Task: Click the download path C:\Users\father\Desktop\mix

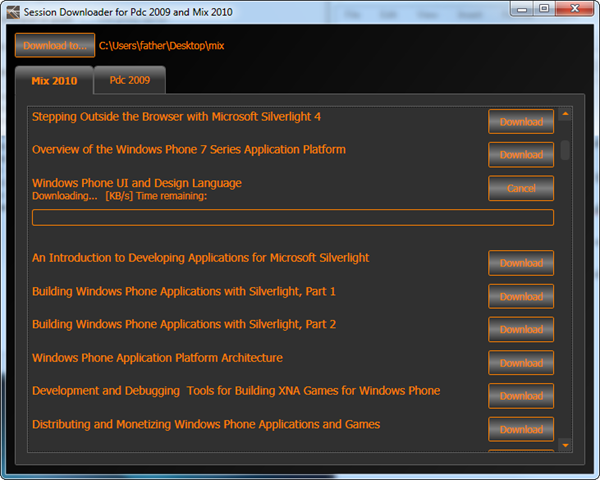Action: click(x=161, y=46)
